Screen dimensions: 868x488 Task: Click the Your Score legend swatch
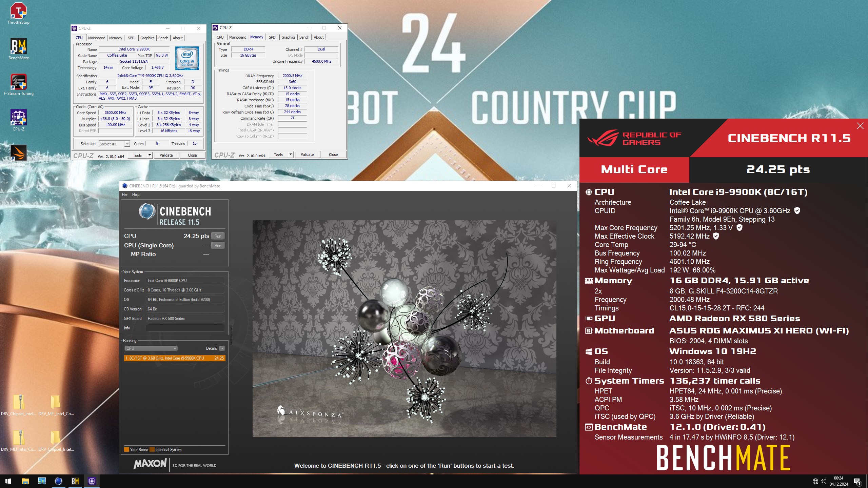(x=126, y=450)
